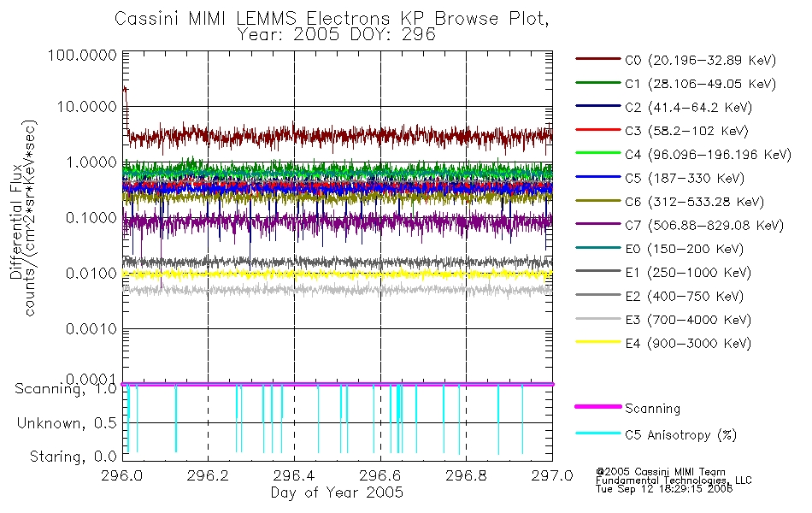Image resolution: width=812 pixels, height=513 pixels.
Task: Click the 'Tue Sep 12 18:29:15 2006' timestamp
Action: (x=664, y=489)
